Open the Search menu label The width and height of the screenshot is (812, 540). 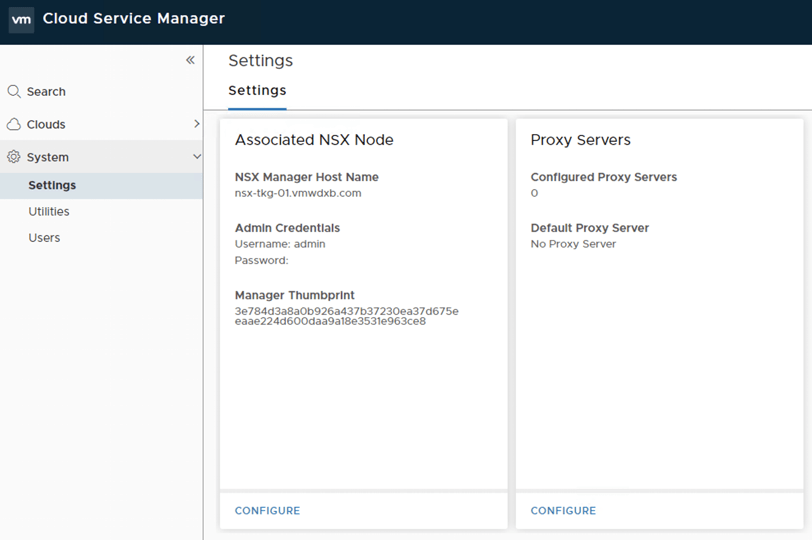[x=46, y=91]
